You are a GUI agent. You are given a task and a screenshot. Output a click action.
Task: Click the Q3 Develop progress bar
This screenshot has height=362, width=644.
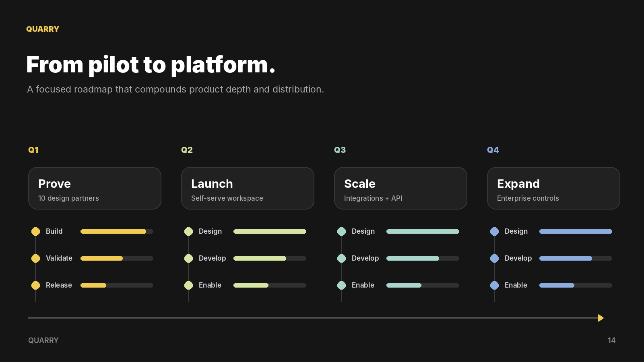(x=423, y=258)
